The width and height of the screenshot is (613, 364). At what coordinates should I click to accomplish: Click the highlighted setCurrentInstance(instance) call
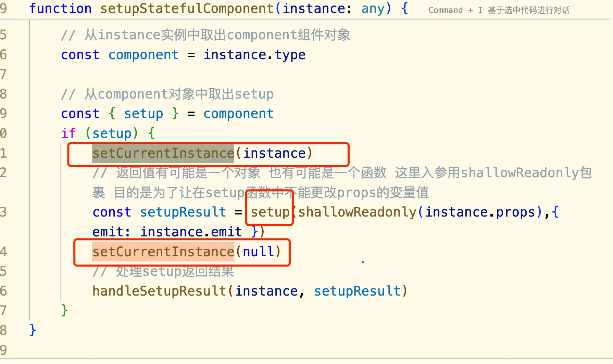pos(202,153)
